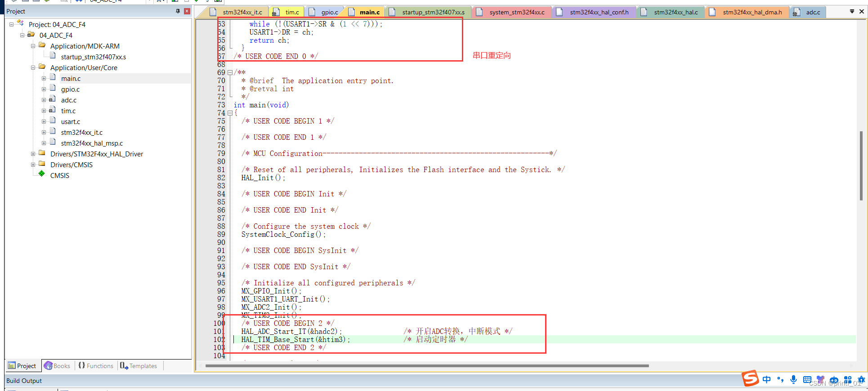Collapse the main function fold at line 74

click(230, 113)
